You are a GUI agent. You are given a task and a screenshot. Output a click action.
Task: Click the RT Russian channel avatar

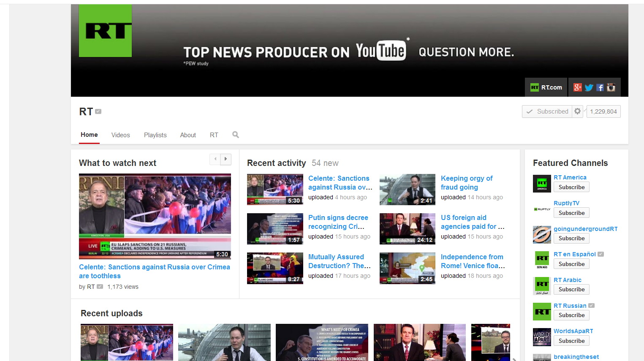[542, 312]
